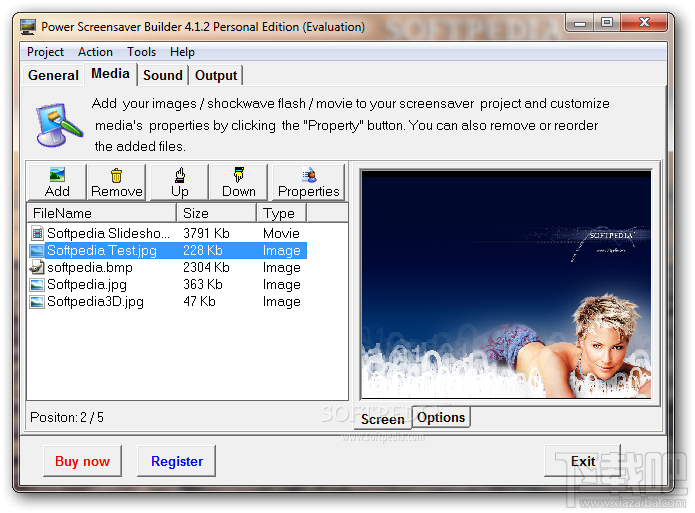Screen dimensions: 695x513
Task: Minimize the Power Screensaver Builder window
Action: coord(580,23)
